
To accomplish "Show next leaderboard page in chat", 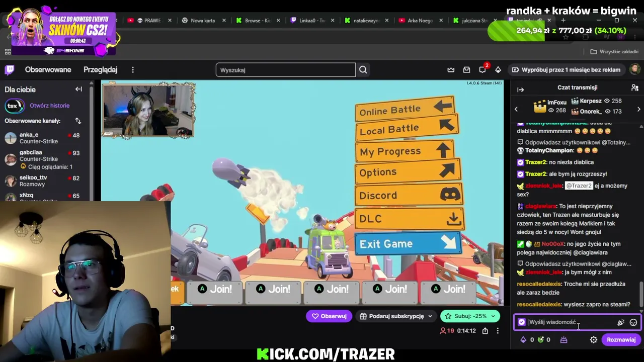I will [x=639, y=109].
